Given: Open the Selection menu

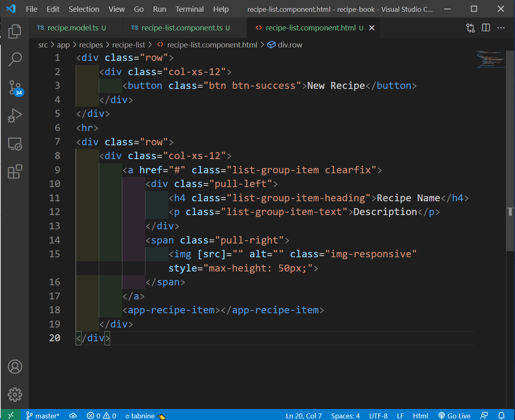Looking at the screenshot, I should coord(84,9).
